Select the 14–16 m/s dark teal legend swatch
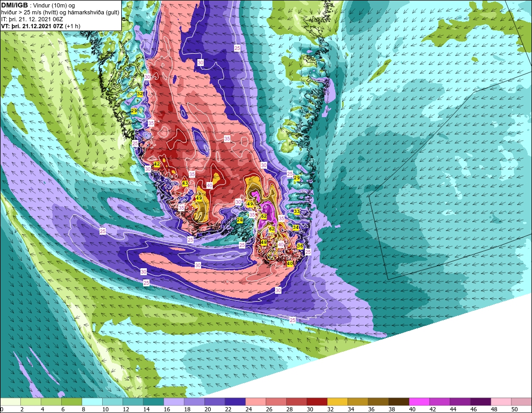 pos(153,402)
